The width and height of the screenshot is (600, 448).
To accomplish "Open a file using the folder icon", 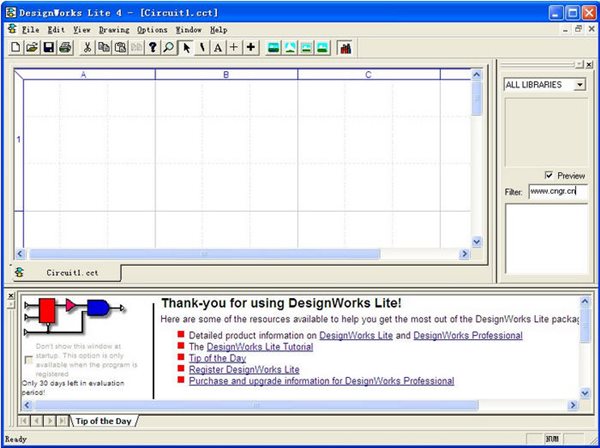I will [x=32, y=47].
